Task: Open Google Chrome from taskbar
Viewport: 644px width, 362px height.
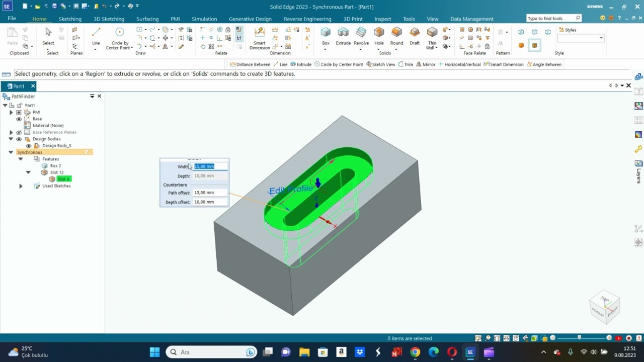Action: tap(415, 352)
